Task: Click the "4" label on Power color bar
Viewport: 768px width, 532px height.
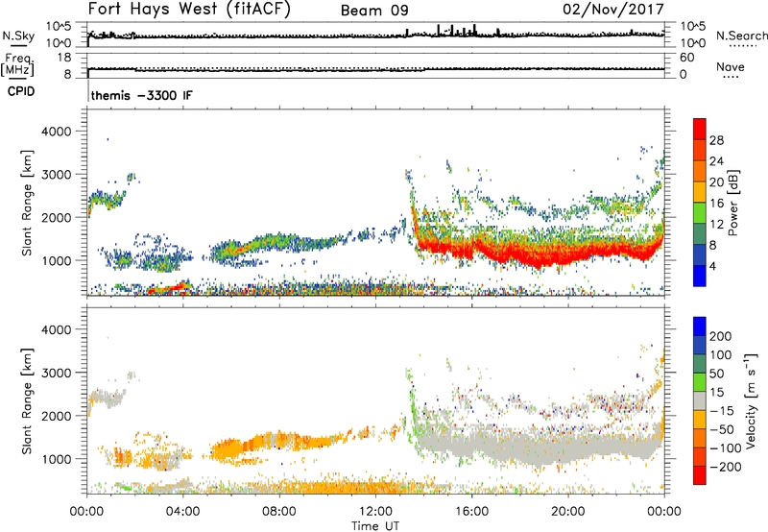Action: point(712,267)
